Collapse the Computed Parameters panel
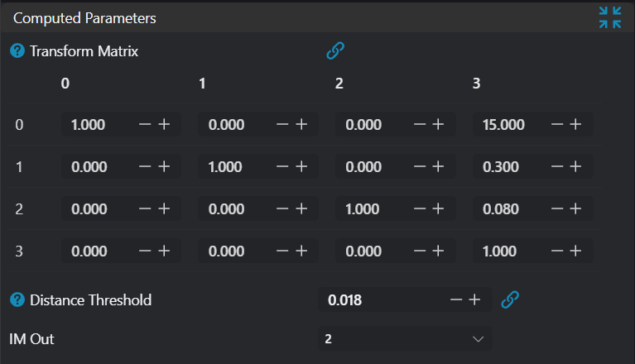 [610, 17]
